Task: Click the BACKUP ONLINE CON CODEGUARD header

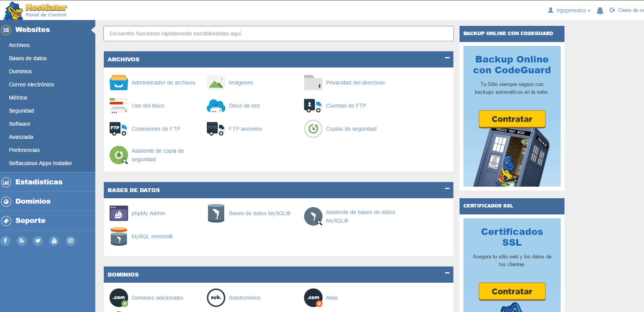Action: point(512,34)
